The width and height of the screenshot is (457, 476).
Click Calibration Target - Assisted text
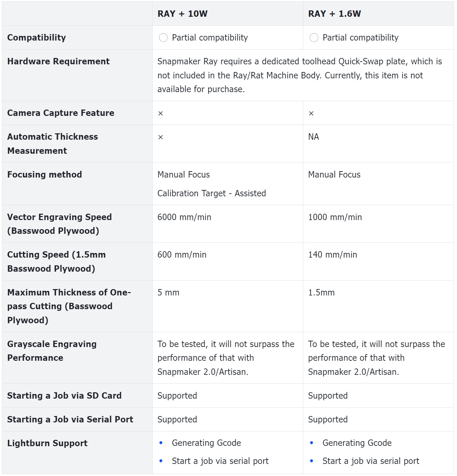(x=212, y=193)
